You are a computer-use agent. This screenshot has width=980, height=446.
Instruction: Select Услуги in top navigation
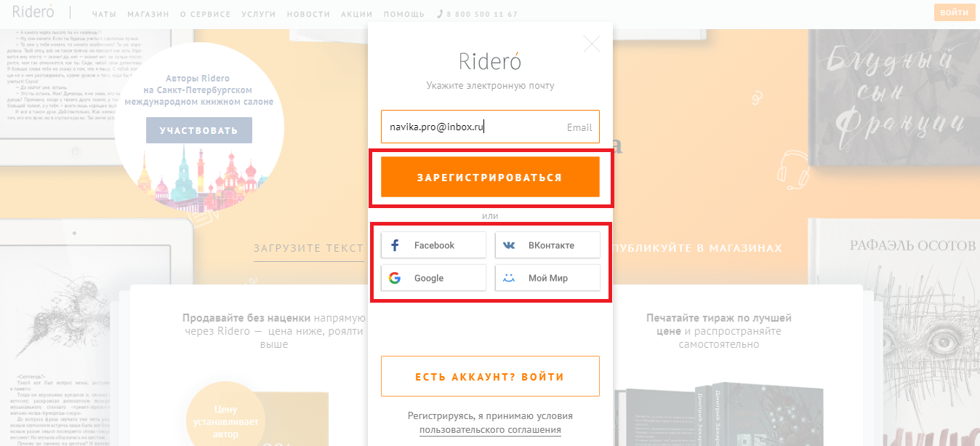coord(259,15)
